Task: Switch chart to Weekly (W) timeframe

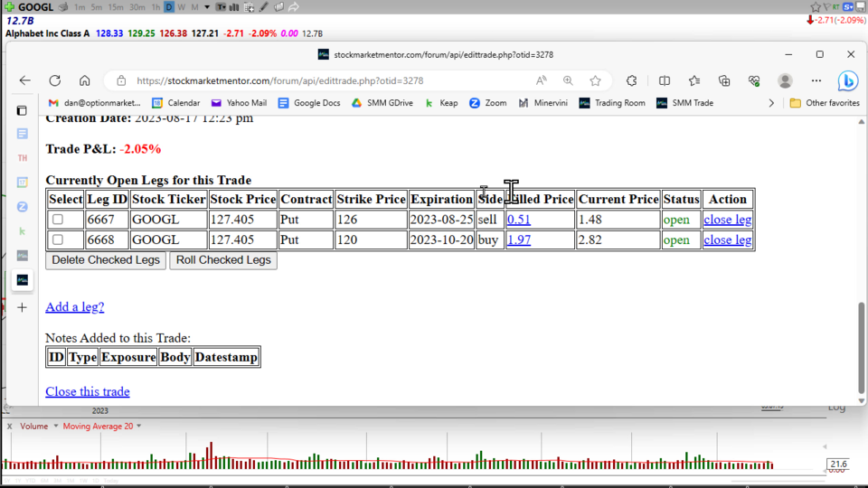Action: coord(182,7)
